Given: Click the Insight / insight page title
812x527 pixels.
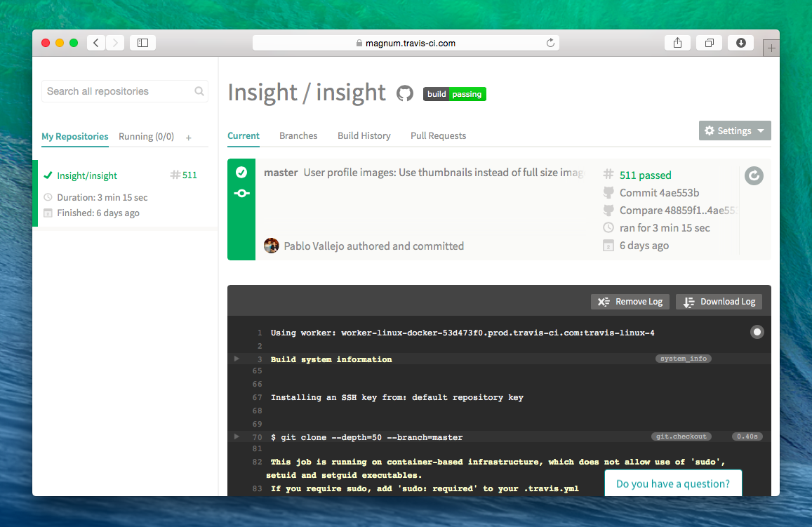Looking at the screenshot, I should point(307,93).
